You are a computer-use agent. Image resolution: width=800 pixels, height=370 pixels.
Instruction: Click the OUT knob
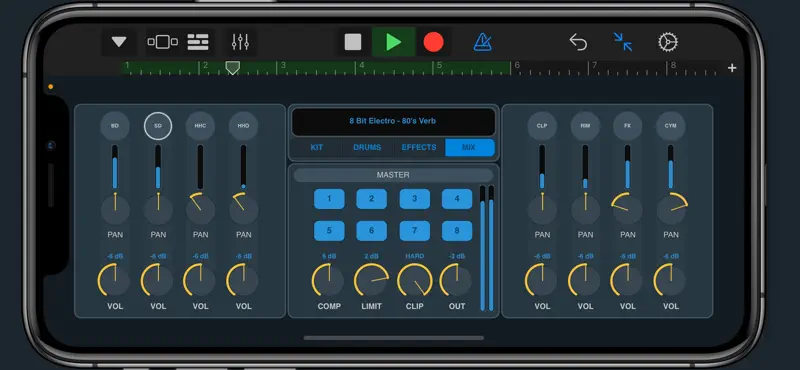[x=457, y=280]
